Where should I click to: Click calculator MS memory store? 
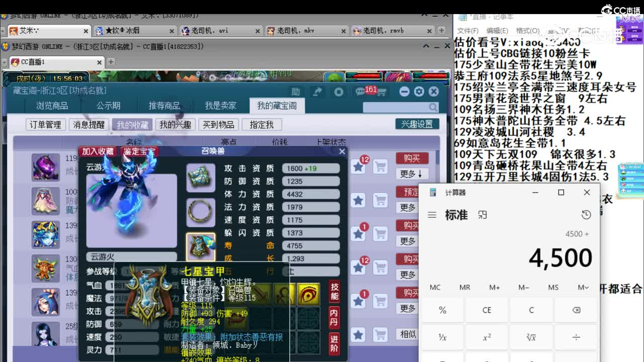[x=553, y=287]
